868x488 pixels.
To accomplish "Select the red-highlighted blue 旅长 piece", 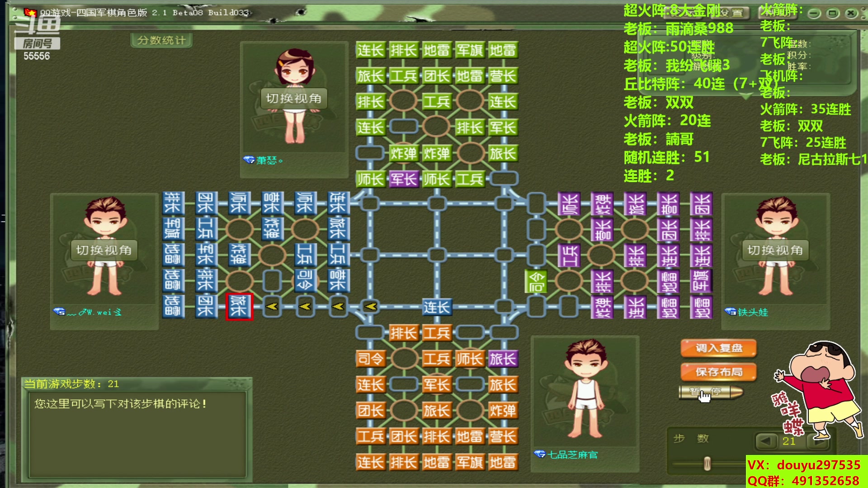I will 239,307.
